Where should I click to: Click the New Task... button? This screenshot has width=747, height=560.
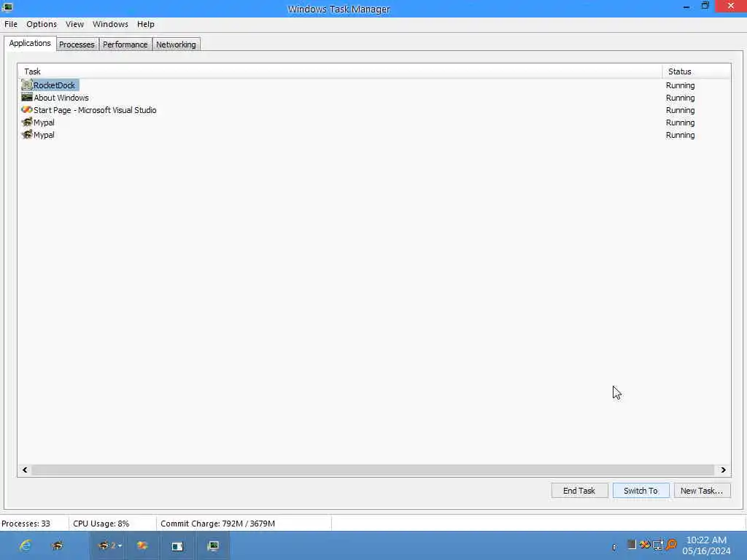pyautogui.click(x=702, y=491)
